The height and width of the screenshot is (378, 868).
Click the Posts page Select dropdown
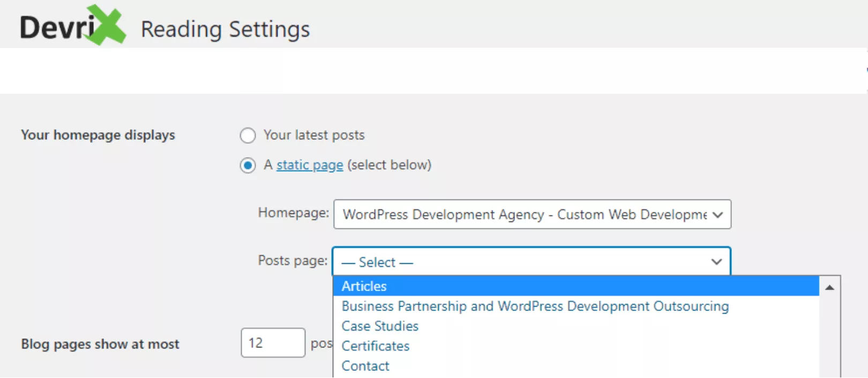point(532,262)
